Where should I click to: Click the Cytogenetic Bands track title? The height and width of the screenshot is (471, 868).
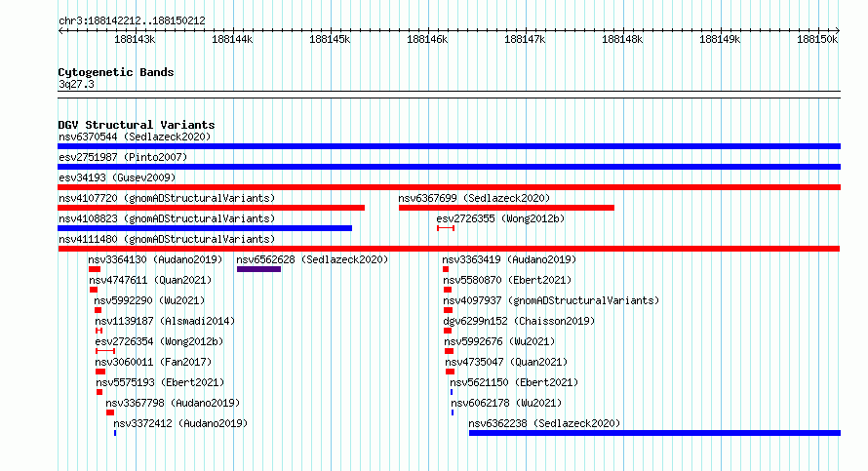116,72
